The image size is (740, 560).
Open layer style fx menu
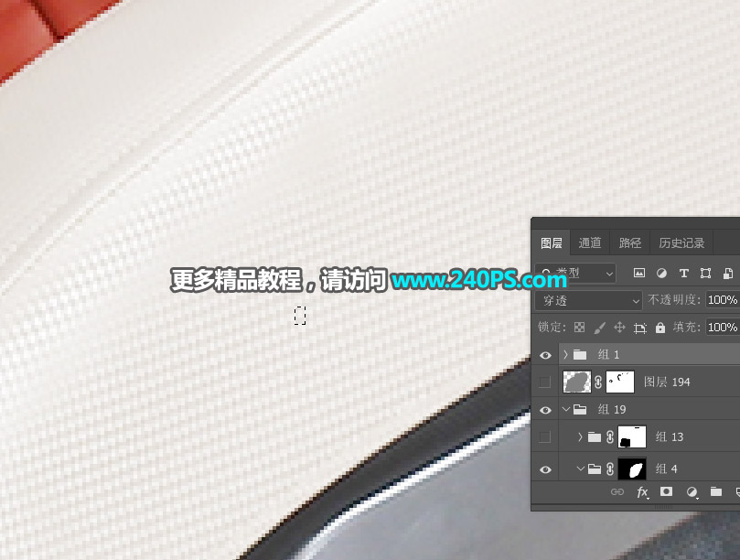coord(642,492)
